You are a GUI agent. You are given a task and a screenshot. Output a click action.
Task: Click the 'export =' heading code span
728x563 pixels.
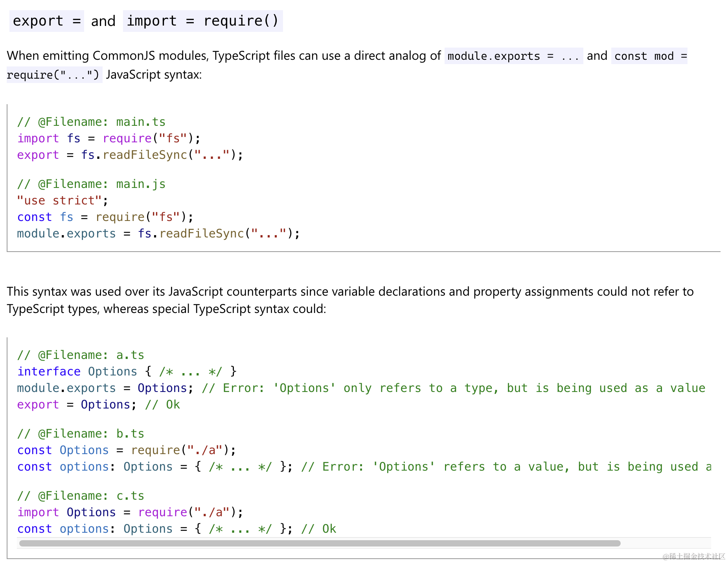click(47, 21)
